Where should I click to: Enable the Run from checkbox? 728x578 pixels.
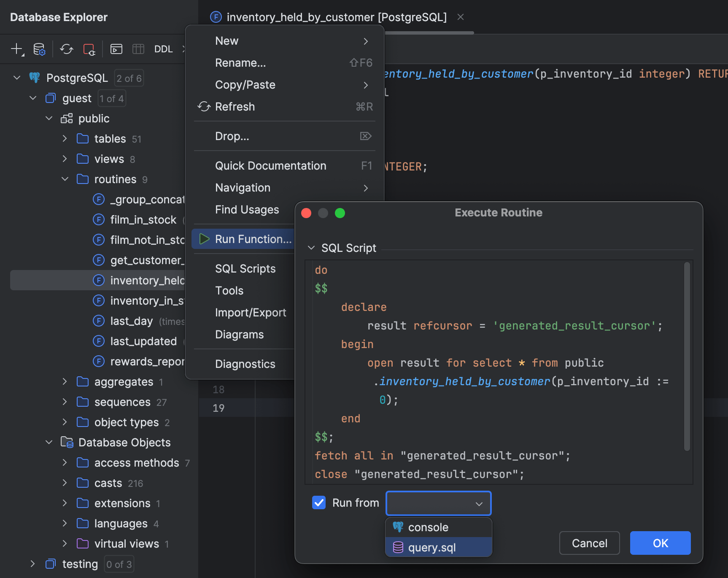coord(319,502)
